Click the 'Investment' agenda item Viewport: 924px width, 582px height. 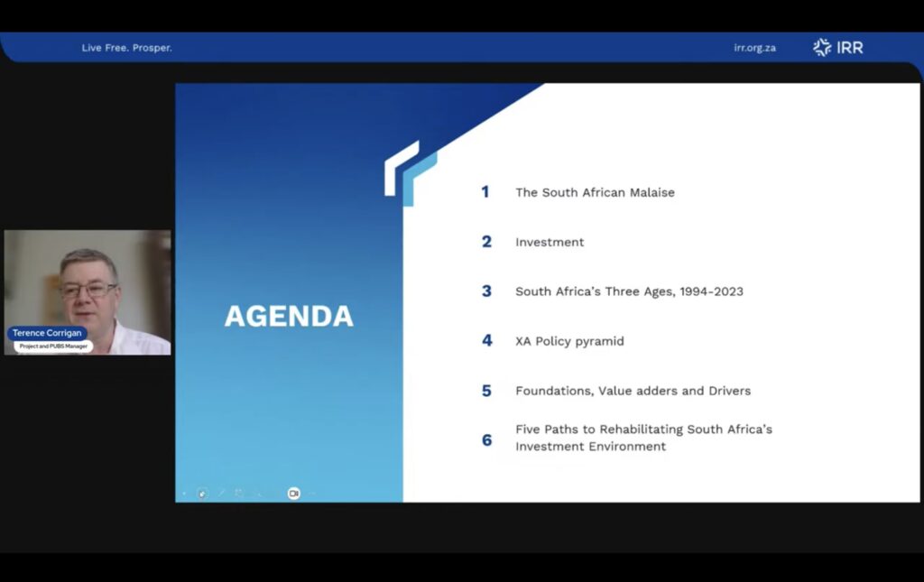pos(550,242)
